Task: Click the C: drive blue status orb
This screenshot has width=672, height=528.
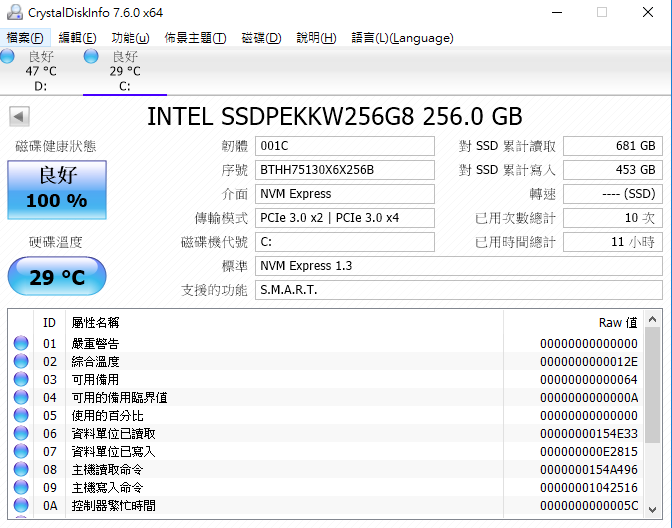Action: (91, 56)
